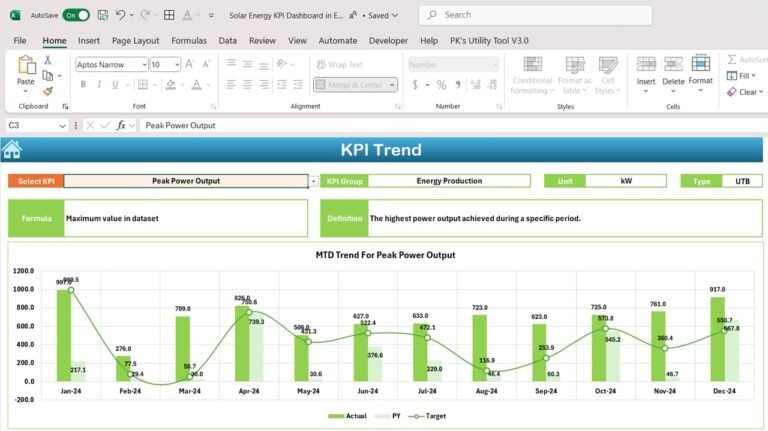Click the Save icon in title bar
This screenshot has height=431, width=768.
102,15
